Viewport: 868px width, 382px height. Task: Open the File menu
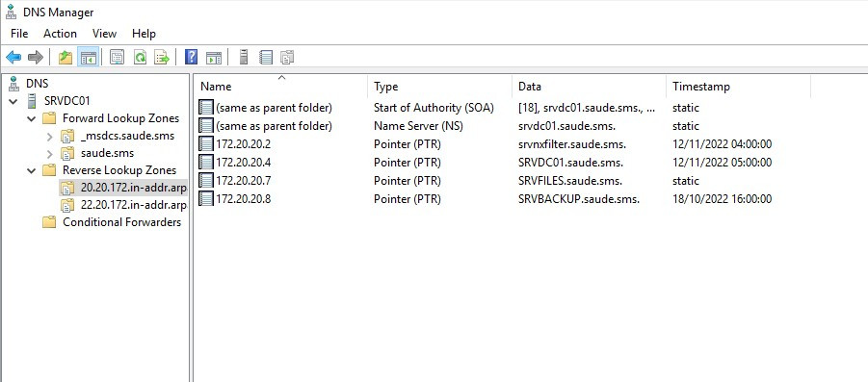[19, 34]
